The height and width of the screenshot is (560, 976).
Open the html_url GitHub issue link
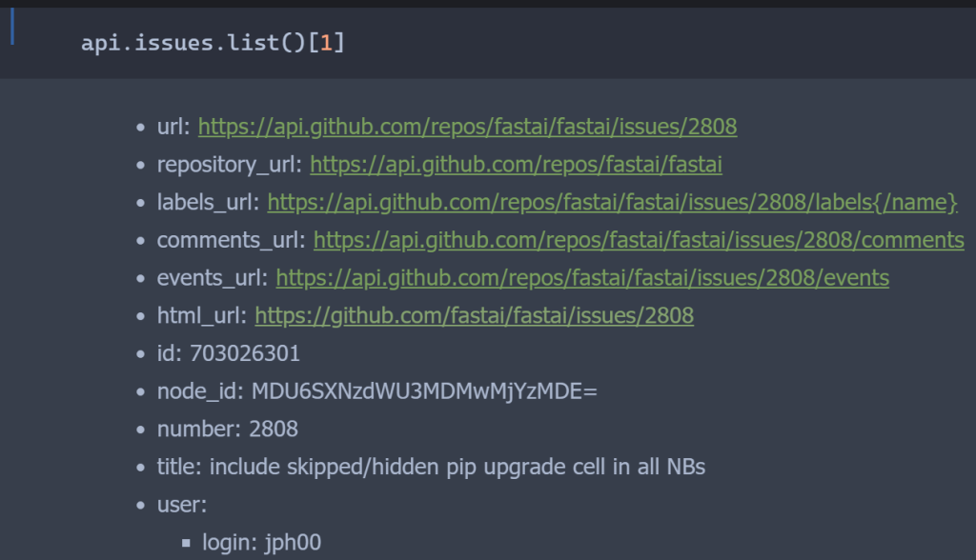474,315
